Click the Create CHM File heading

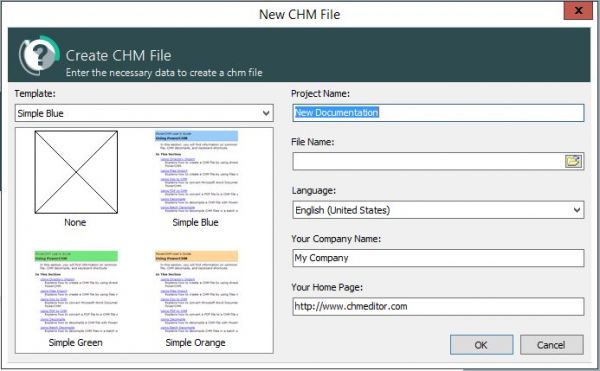[x=119, y=56]
